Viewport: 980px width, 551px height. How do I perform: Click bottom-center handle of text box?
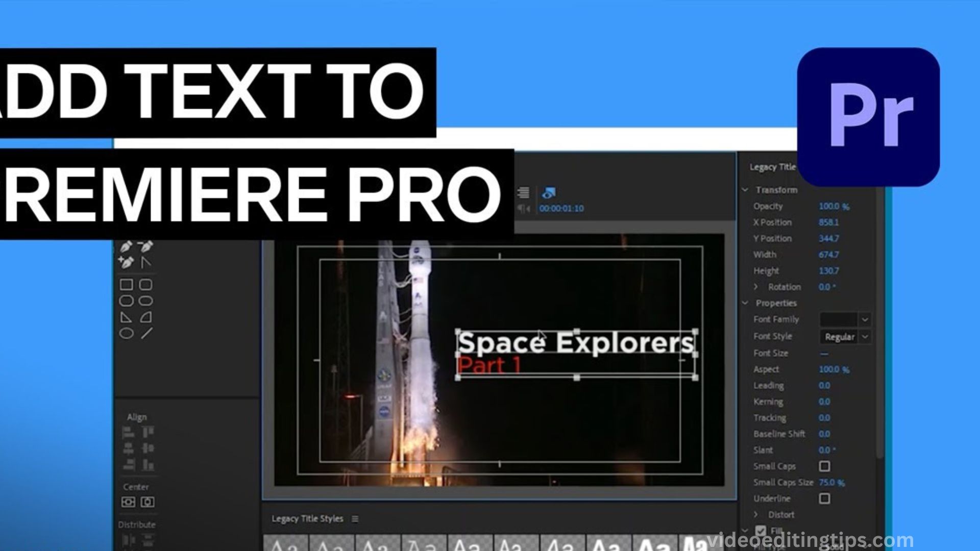tap(577, 378)
